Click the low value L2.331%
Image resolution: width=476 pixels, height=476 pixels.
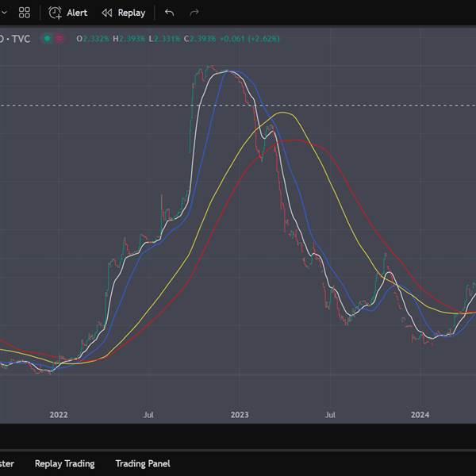(x=164, y=39)
